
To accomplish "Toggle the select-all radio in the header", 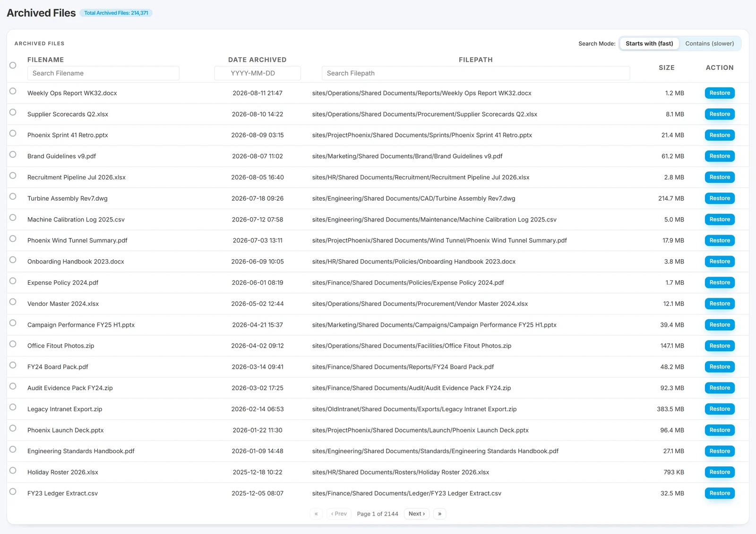I will (x=13, y=65).
